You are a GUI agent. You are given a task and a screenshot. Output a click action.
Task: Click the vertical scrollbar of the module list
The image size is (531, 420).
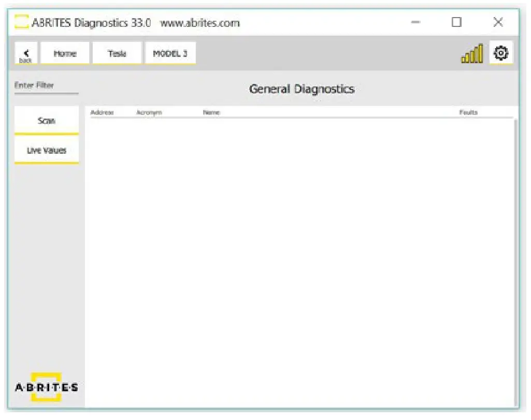click(x=516, y=262)
